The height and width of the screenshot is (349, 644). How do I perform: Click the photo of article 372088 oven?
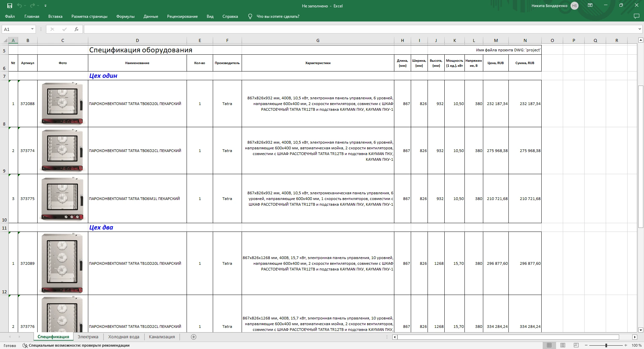coord(62,103)
